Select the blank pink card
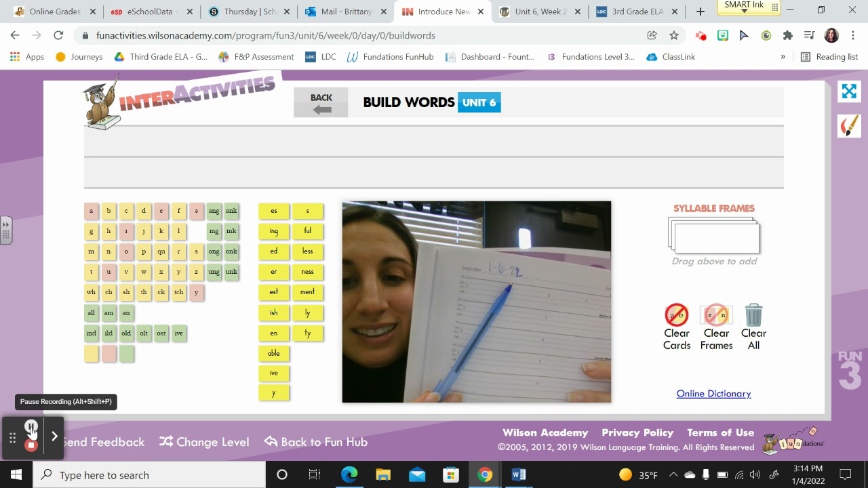Screen dimensions: 868x488 click(x=109, y=354)
